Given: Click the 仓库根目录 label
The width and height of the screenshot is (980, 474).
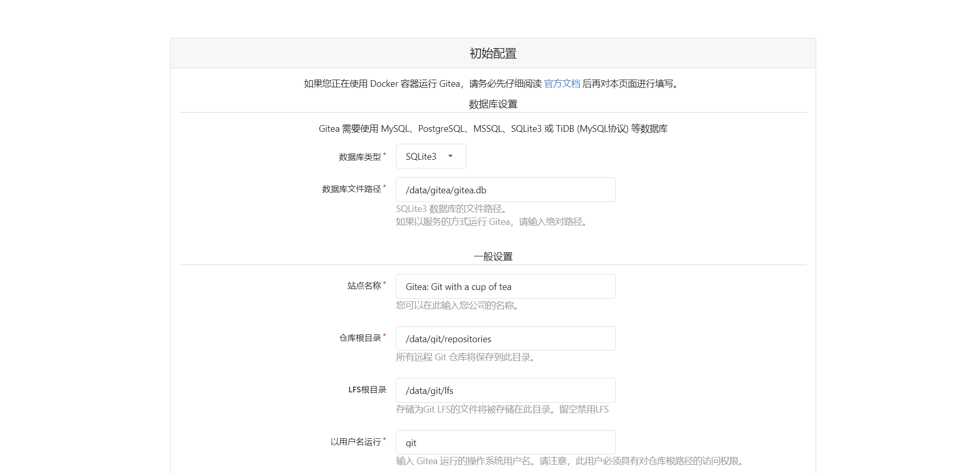Looking at the screenshot, I should click(x=360, y=338).
